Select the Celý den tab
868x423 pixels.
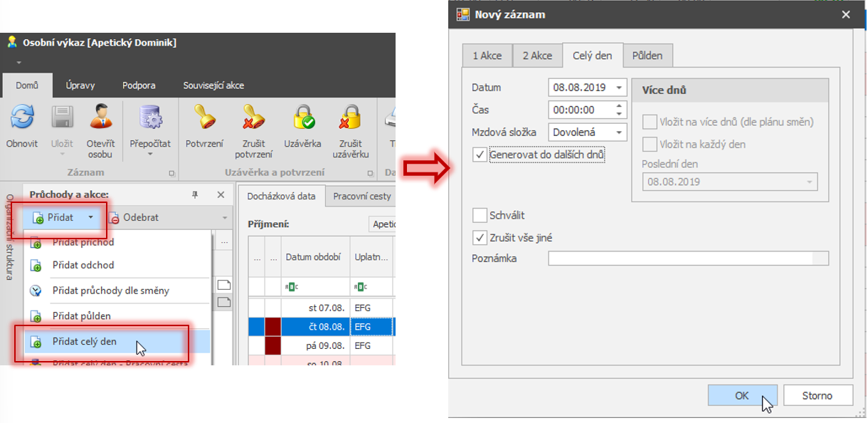pyautogui.click(x=593, y=55)
